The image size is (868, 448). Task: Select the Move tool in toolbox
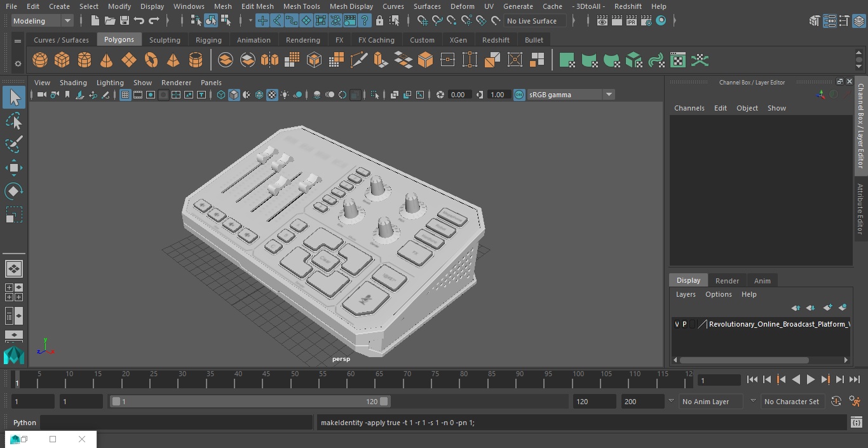tap(14, 168)
